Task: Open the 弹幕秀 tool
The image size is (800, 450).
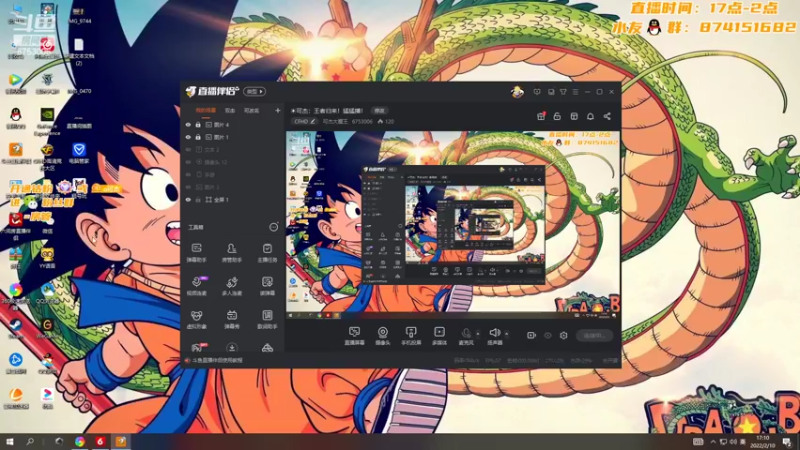Action: (x=232, y=319)
